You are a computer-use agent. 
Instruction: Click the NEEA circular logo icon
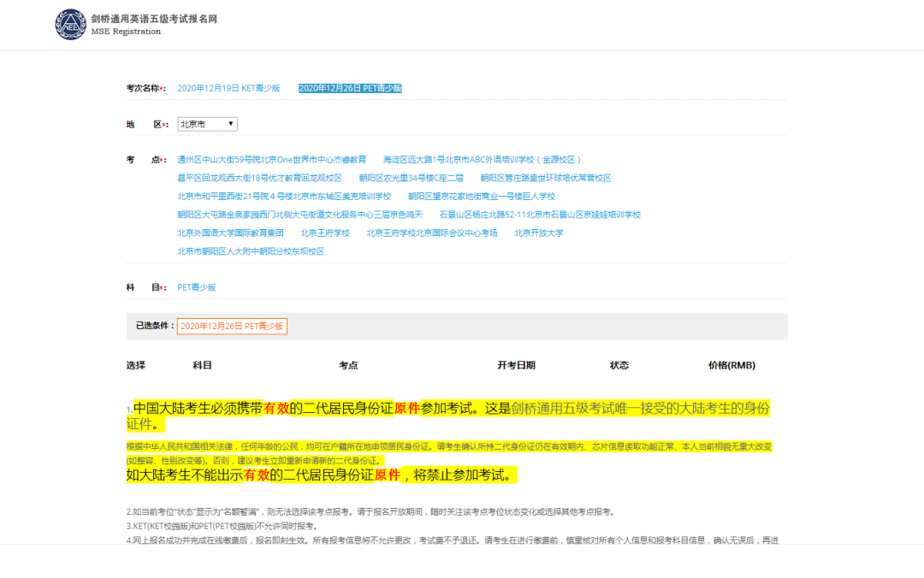[x=71, y=25]
